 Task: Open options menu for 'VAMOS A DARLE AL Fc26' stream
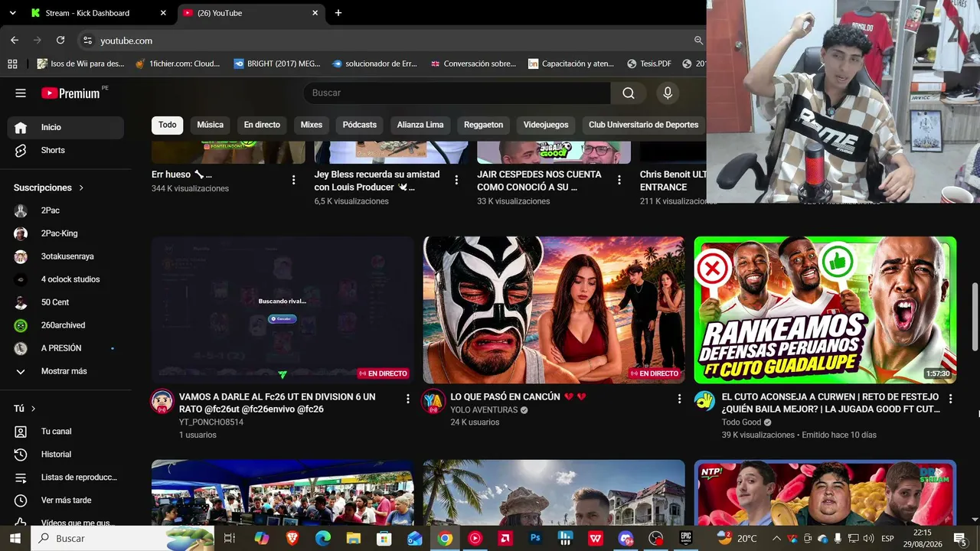coord(408,399)
